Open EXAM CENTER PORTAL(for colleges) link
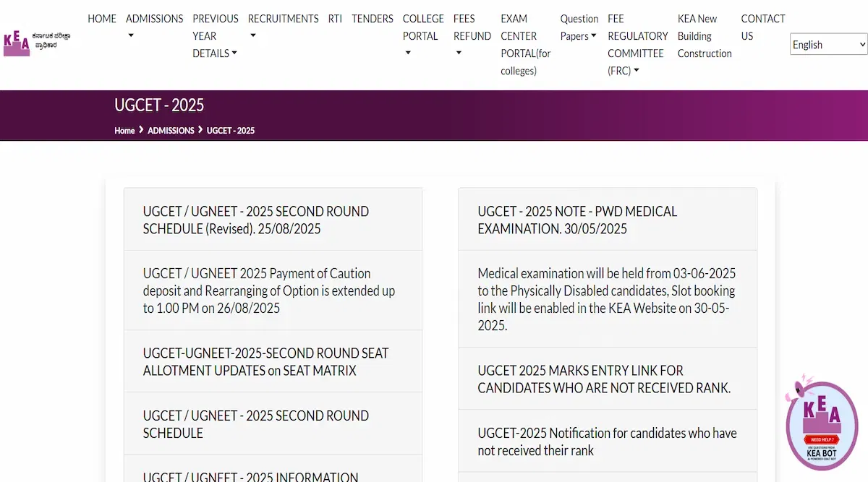The width and height of the screenshot is (868, 482). [526, 45]
